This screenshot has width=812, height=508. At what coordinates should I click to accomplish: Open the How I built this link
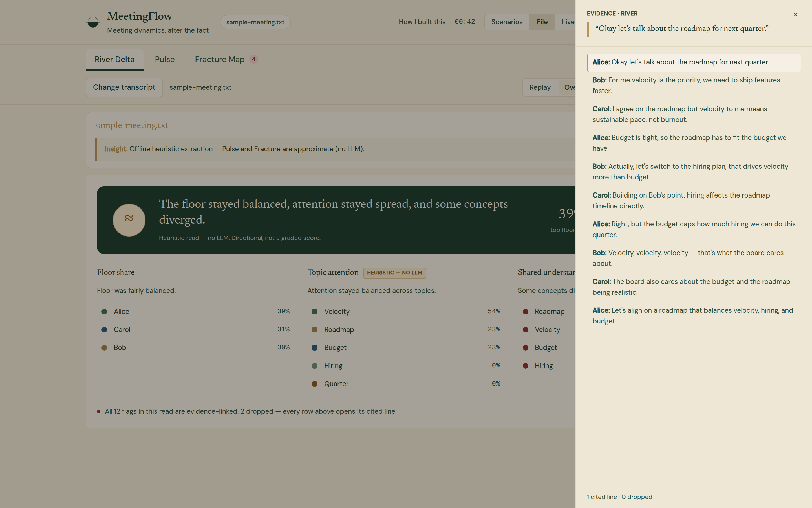[422, 22]
